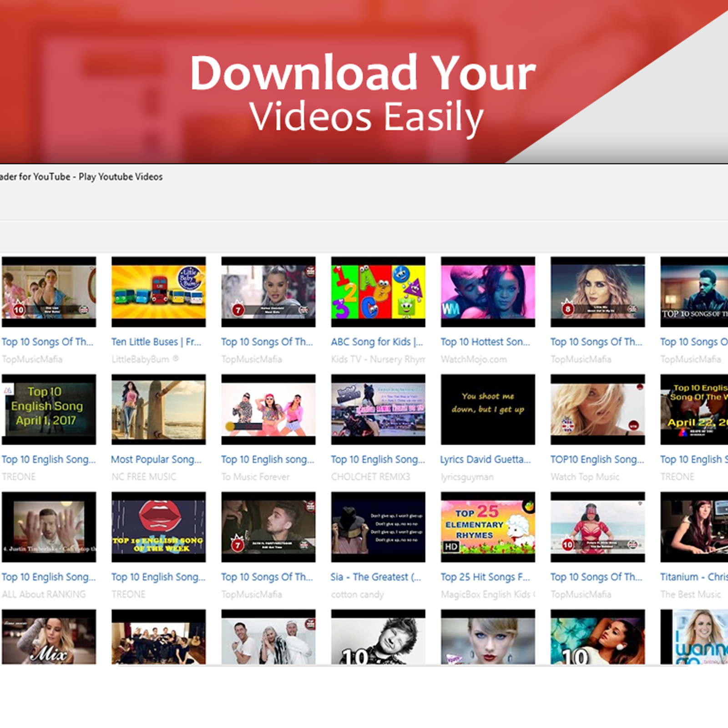Select the 'ALL About RANKING' channel name
728x728 pixels.
coord(44,594)
